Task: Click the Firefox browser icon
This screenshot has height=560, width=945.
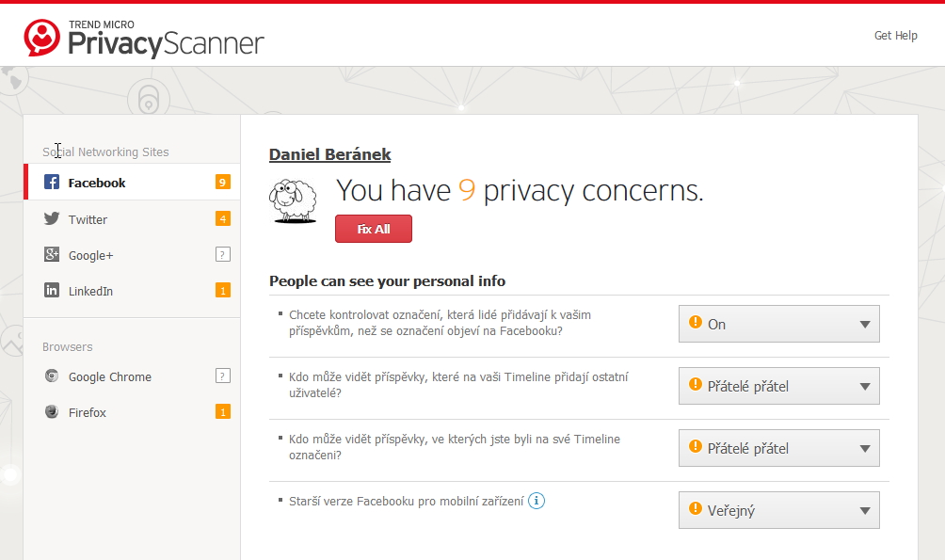Action: coord(53,412)
